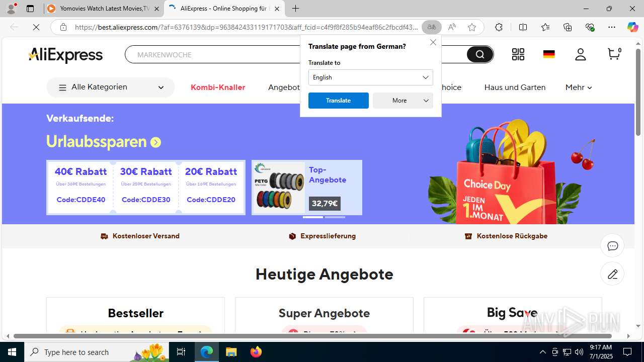Open the shopping cart icon
This screenshot has height=362, width=644.
click(x=614, y=54)
